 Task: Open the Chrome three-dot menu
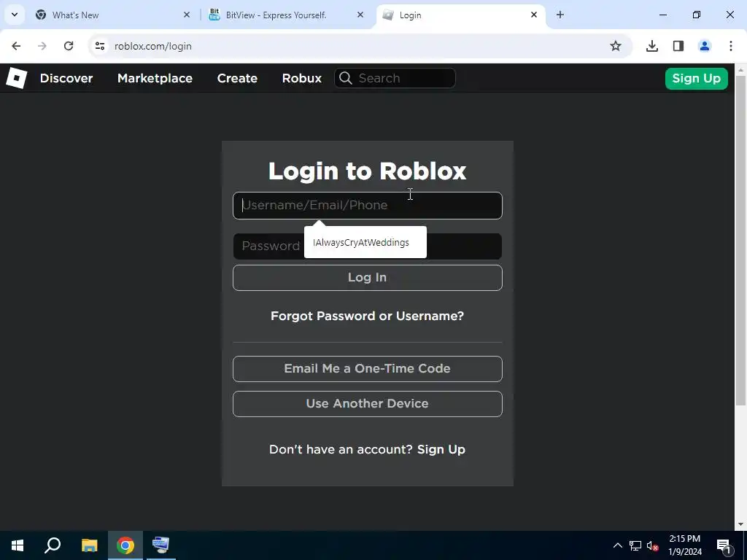coord(731,46)
